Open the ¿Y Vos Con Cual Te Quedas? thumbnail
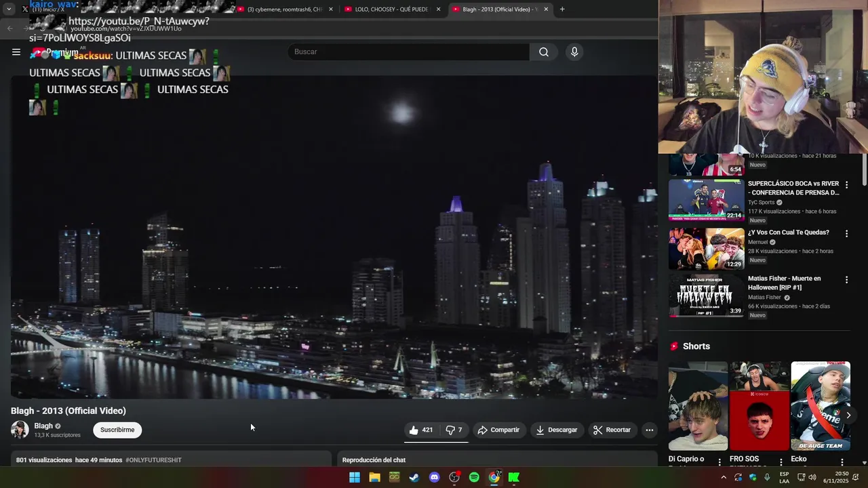The height and width of the screenshot is (488, 868). tap(707, 249)
